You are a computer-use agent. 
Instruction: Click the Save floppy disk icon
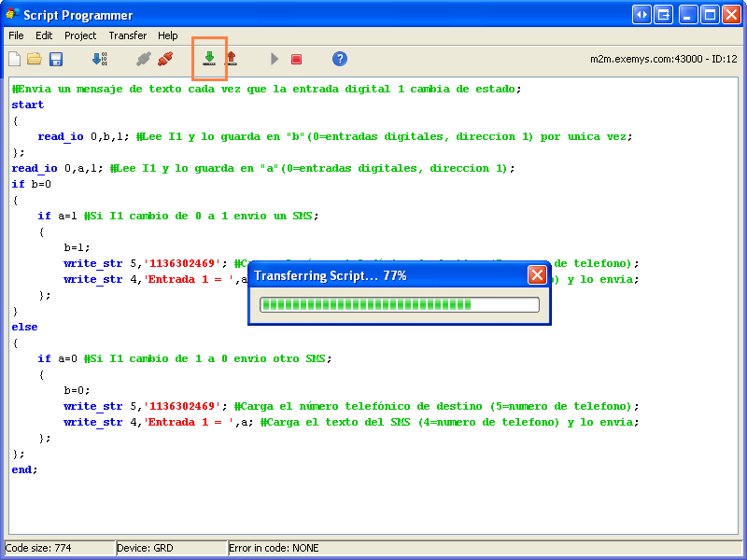tap(56, 59)
